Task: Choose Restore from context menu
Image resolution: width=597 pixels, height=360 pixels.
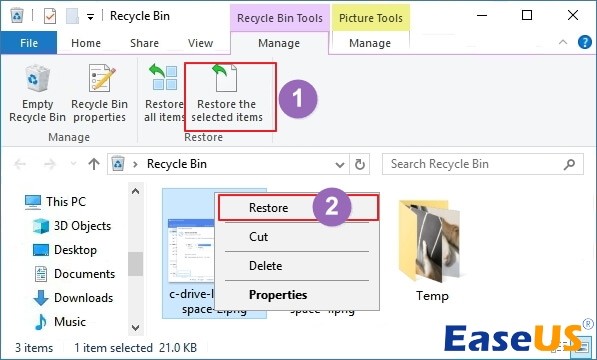Action: tap(298, 208)
